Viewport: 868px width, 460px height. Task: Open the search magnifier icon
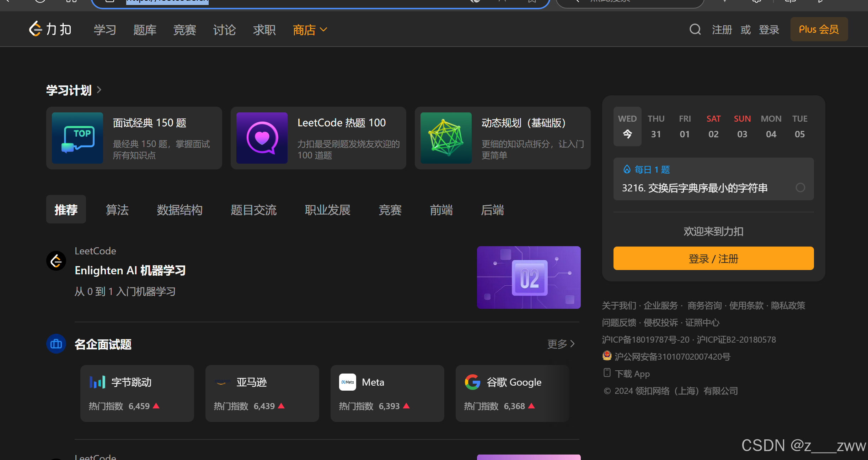[695, 29]
